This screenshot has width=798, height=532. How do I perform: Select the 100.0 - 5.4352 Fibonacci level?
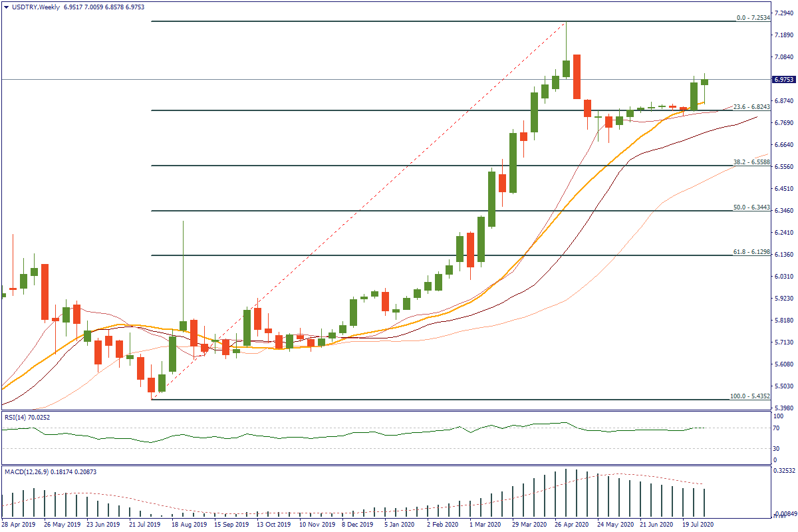pos(749,396)
